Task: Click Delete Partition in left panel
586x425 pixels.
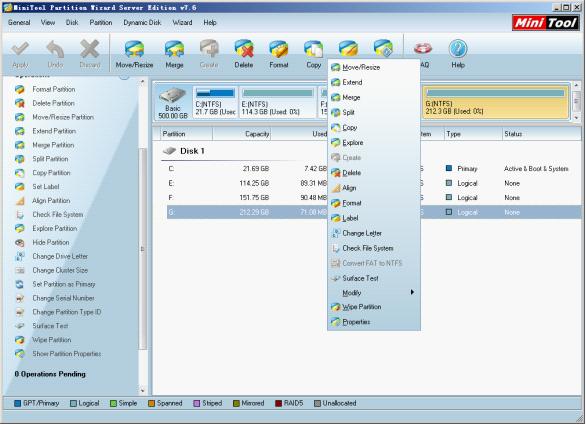Action: click(x=53, y=103)
